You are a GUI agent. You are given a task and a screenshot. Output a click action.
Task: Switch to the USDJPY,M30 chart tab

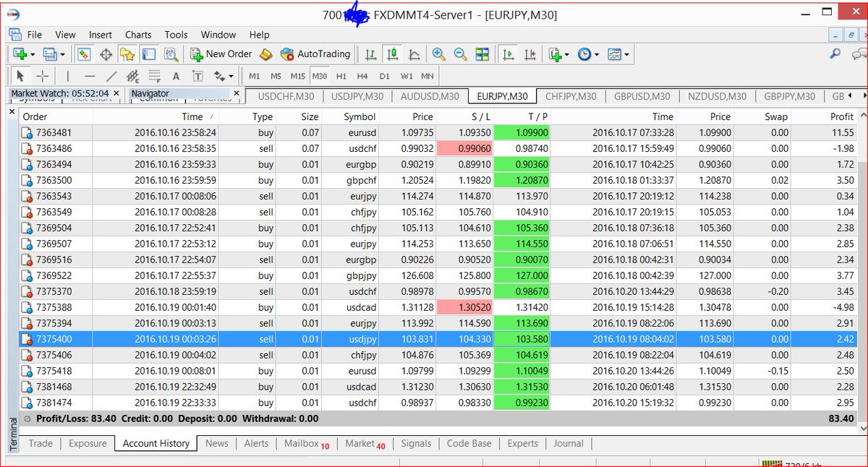(357, 96)
